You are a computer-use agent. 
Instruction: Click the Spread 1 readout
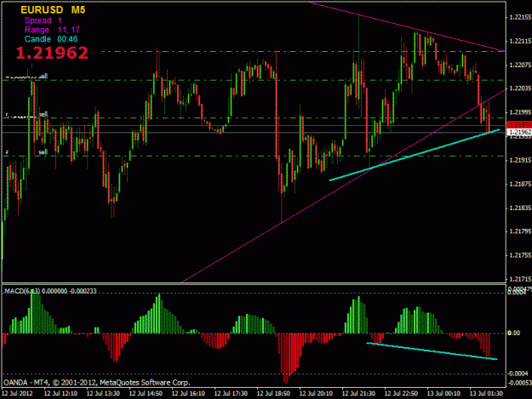43,20
